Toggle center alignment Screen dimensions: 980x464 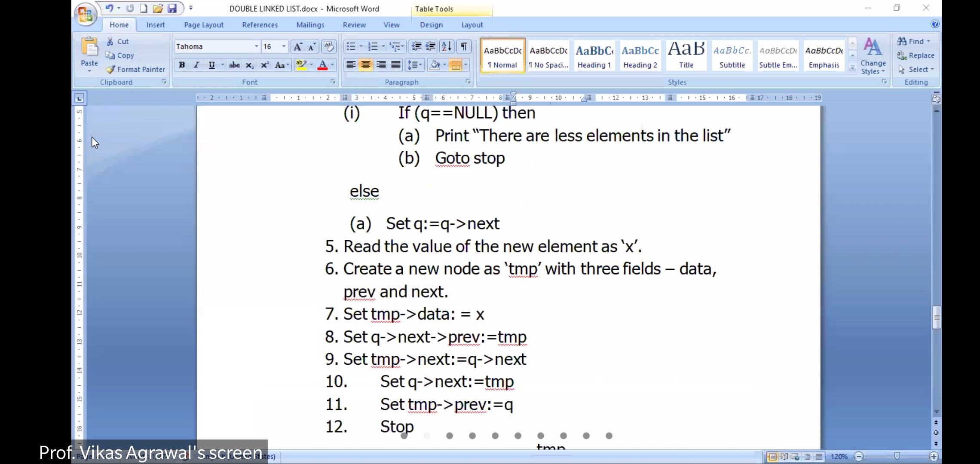[x=366, y=65]
